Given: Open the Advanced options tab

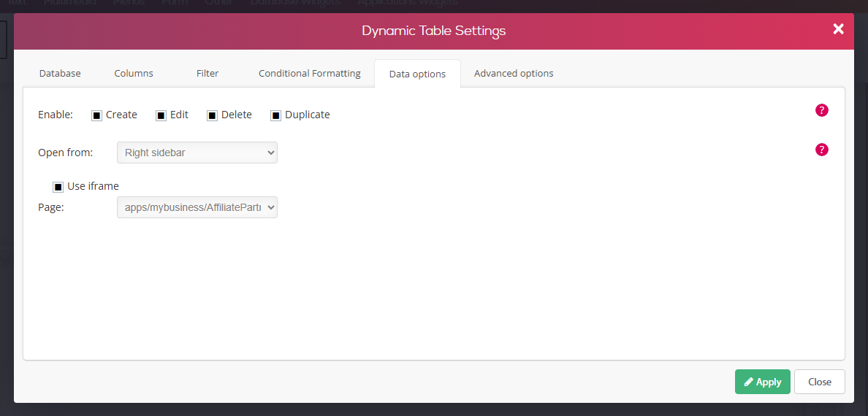Looking at the screenshot, I should coord(514,73).
